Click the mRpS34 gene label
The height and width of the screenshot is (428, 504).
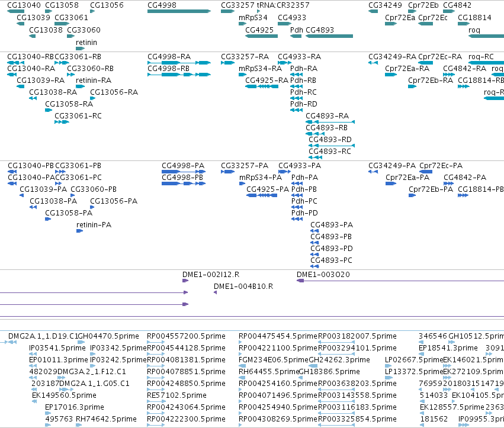[253, 17]
